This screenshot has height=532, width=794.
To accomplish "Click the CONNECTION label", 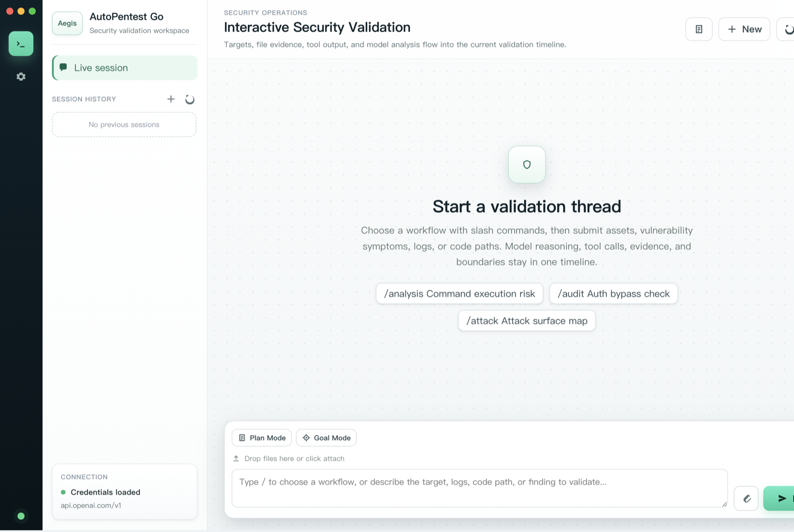I will (84, 477).
